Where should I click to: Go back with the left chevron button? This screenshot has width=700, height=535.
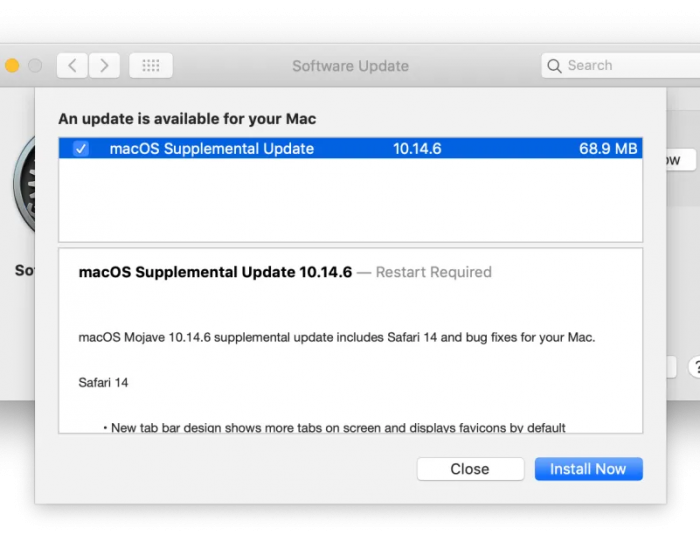point(72,66)
